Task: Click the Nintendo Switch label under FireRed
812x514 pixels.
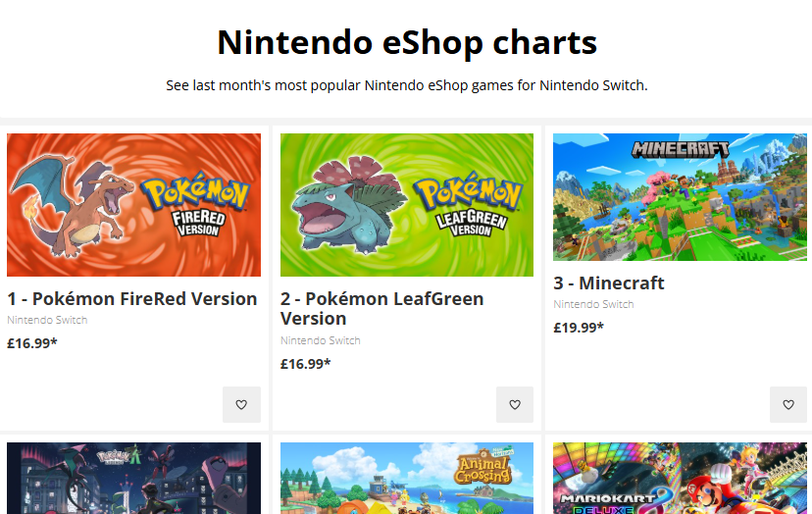Action: 47,320
